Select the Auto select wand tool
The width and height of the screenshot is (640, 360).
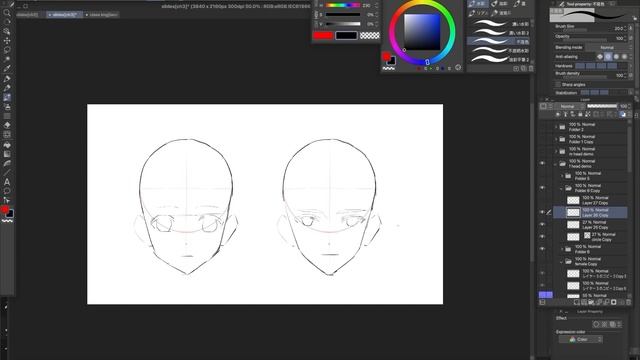7,60
